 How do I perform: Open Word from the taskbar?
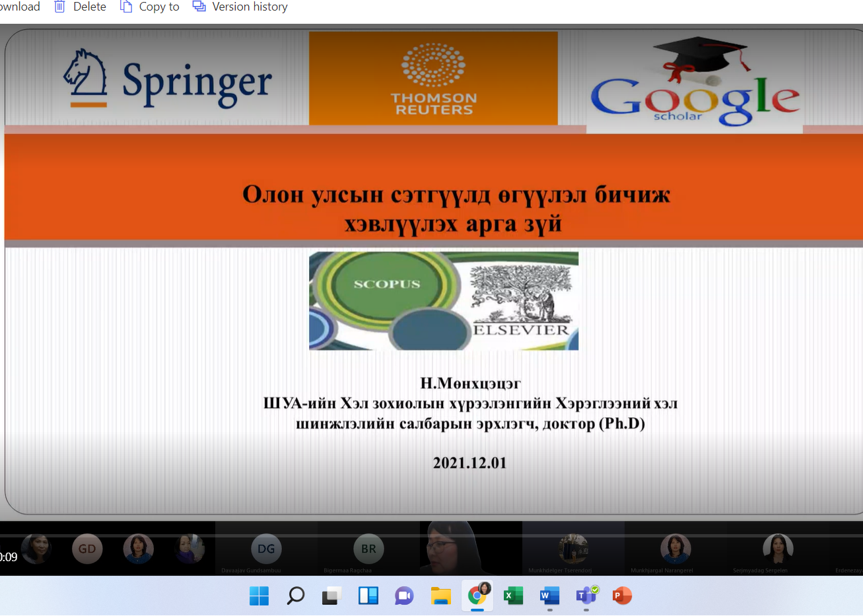click(549, 596)
